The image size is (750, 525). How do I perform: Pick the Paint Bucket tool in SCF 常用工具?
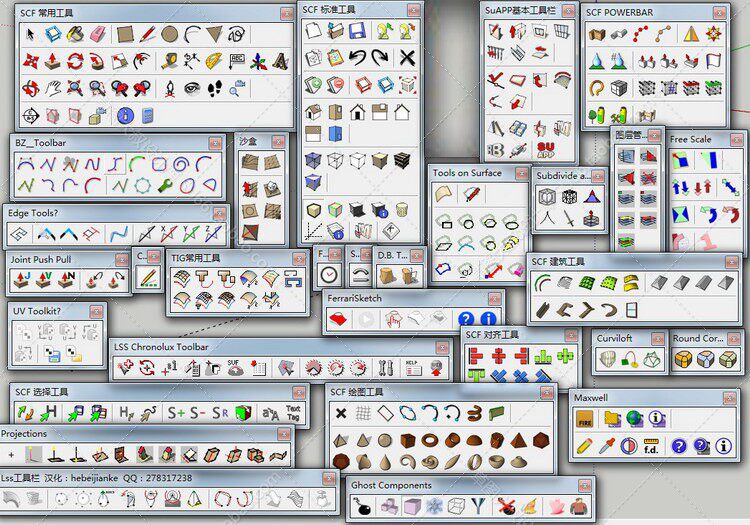tap(75, 34)
